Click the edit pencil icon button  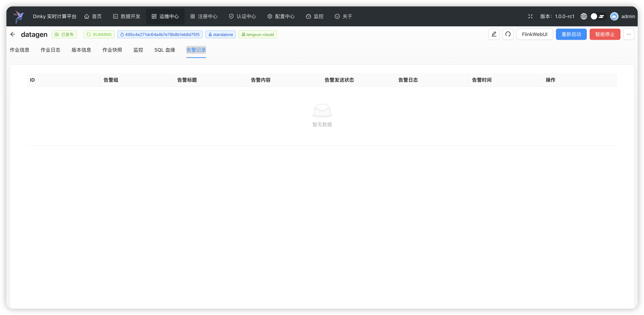[x=494, y=34]
